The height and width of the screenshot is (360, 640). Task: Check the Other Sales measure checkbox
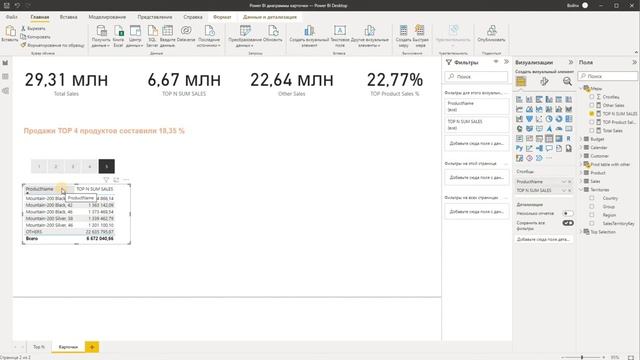[591, 105]
